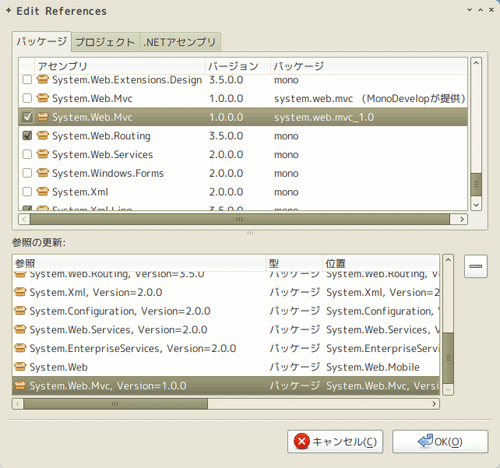Click the System.Xml assembly icon in top list
Screen dimensions: 500x468
click(x=43, y=192)
